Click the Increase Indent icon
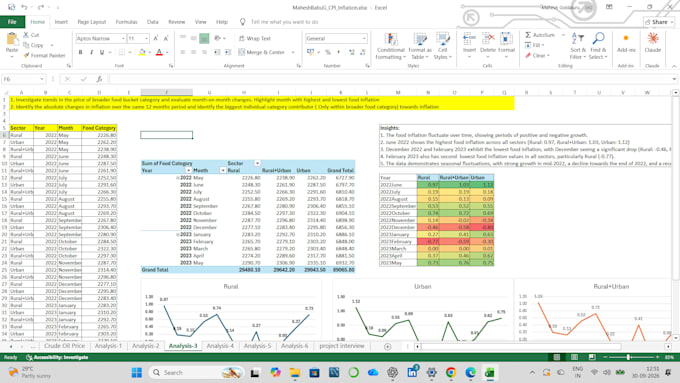Screen dimensions: 680x383 tap(228, 52)
